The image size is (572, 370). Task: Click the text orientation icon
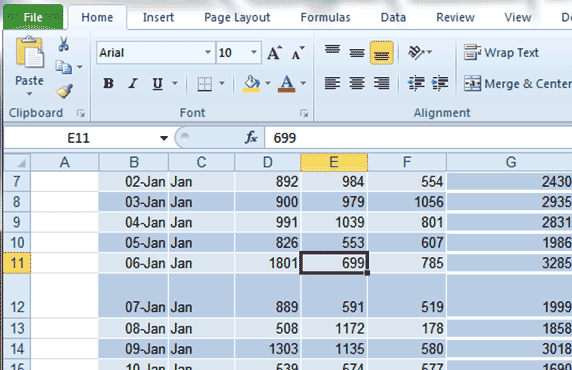click(x=416, y=53)
